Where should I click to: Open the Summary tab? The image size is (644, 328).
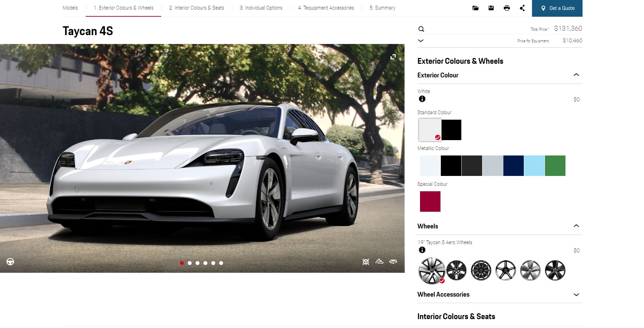[382, 8]
